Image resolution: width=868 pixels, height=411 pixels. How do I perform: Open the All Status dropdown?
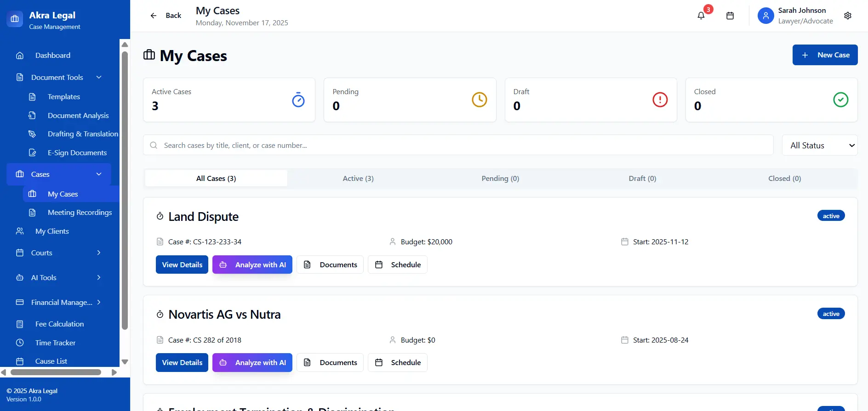pyautogui.click(x=819, y=146)
